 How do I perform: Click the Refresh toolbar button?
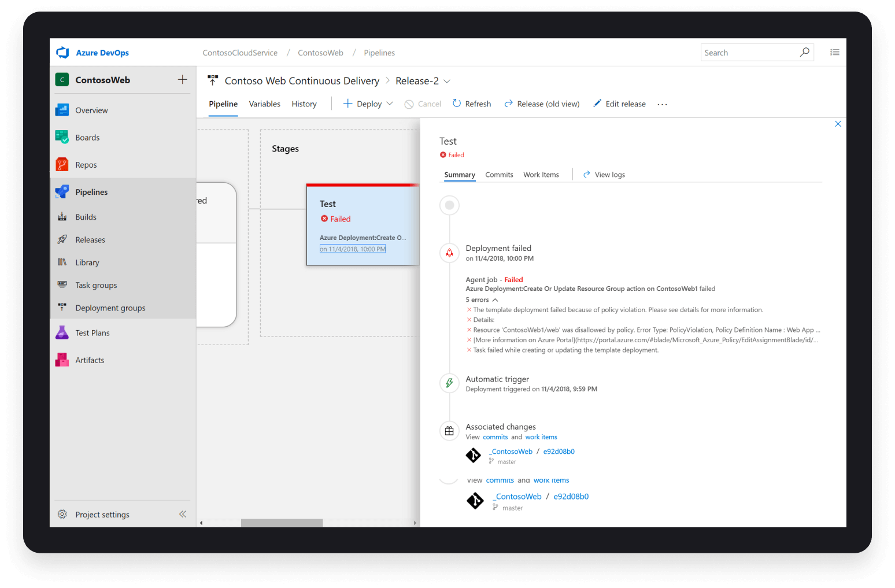(471, 104)
